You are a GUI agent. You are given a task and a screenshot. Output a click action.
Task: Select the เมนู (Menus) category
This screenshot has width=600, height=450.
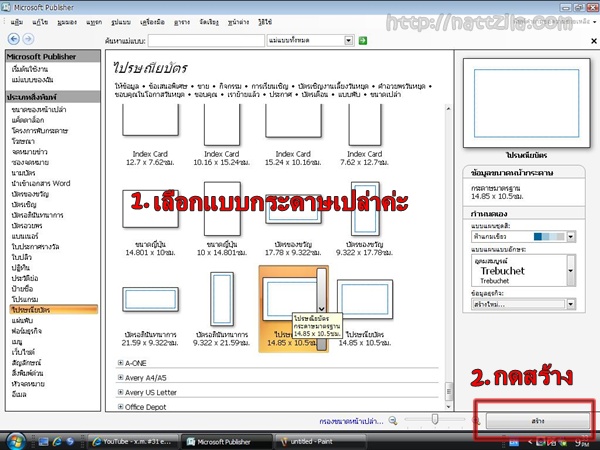point(17,341)
